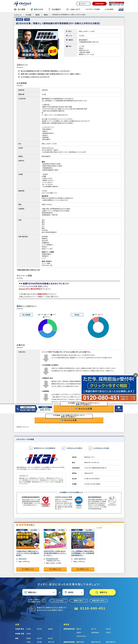Click the 磐田市 footer link
This screenshot has height=644, width=138.
79,629
